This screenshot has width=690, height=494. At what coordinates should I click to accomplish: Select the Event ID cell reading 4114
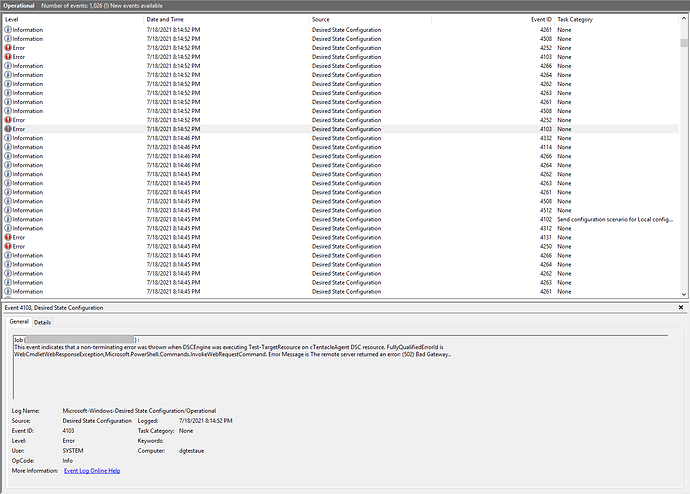pyautogui.click(x=545, y=147)
